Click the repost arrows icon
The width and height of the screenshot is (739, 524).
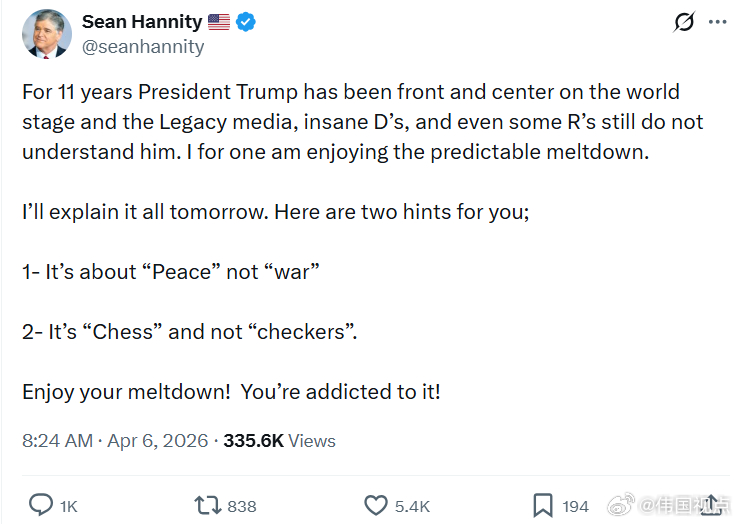[x=209, y=505]
